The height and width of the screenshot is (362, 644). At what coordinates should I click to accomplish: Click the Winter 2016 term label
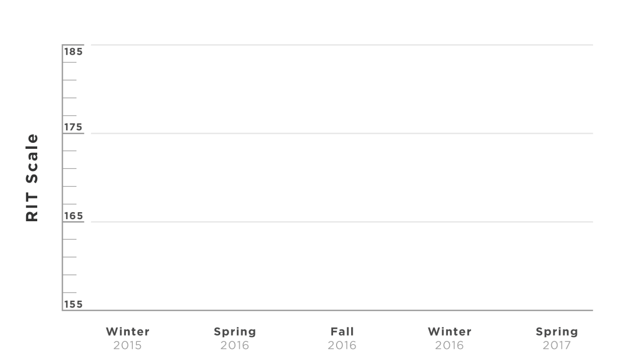[450, 338]
